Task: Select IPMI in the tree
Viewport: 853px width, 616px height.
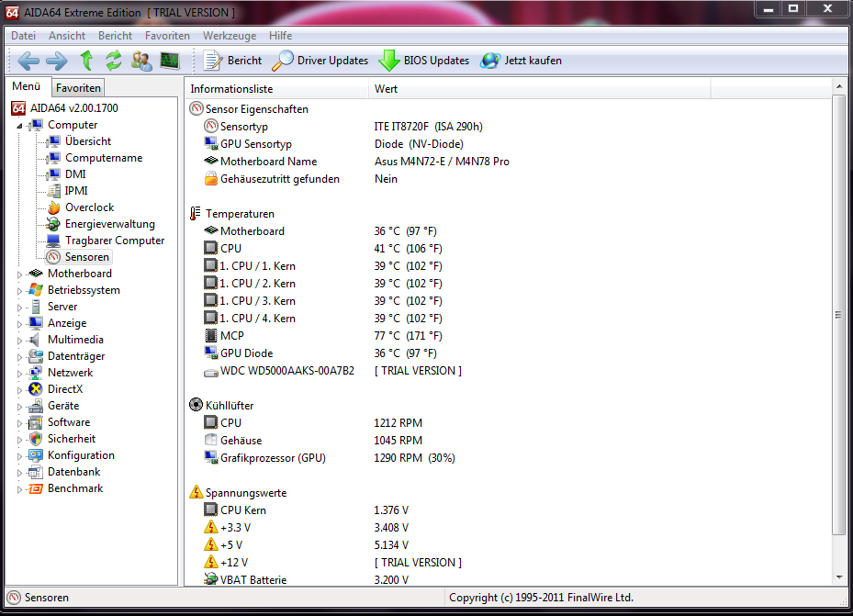Action: [76, 190]
